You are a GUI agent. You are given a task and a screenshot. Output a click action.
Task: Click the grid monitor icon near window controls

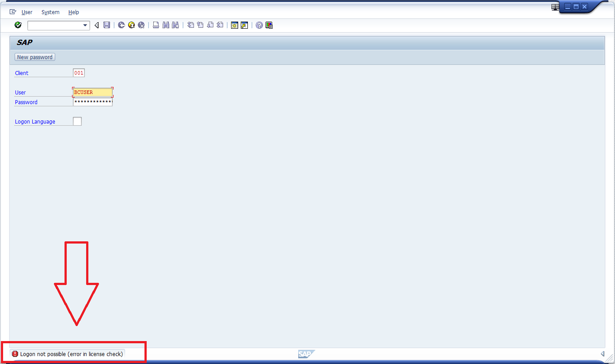point(555,7)
